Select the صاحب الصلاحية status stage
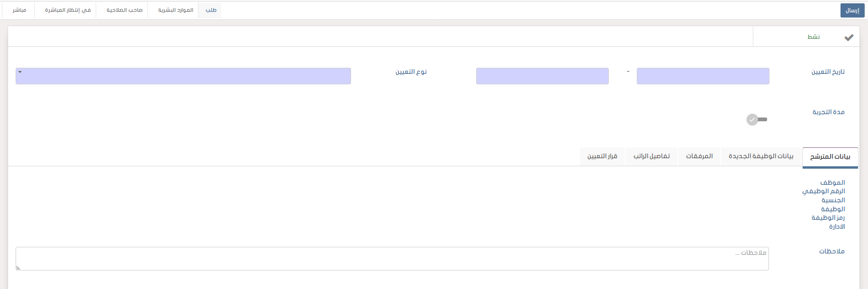Image resolution: width=868 pixels, height=289 pixels. [x=124, y=10]
